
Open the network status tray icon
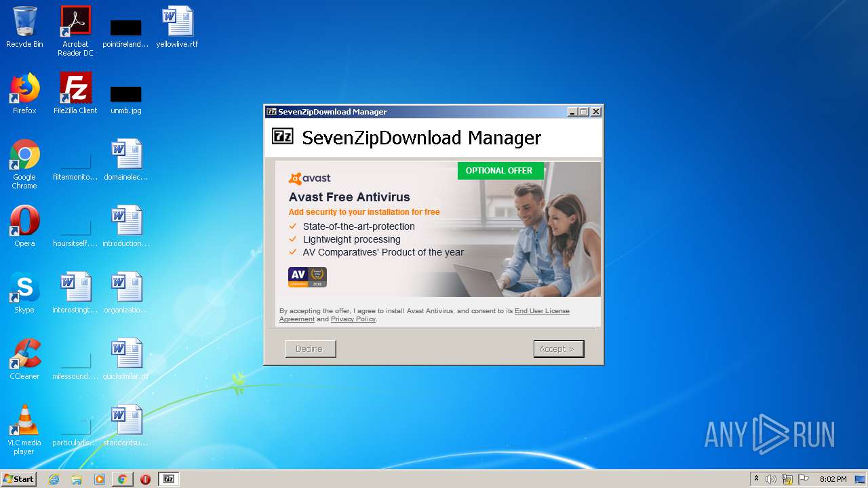(787, 479)
